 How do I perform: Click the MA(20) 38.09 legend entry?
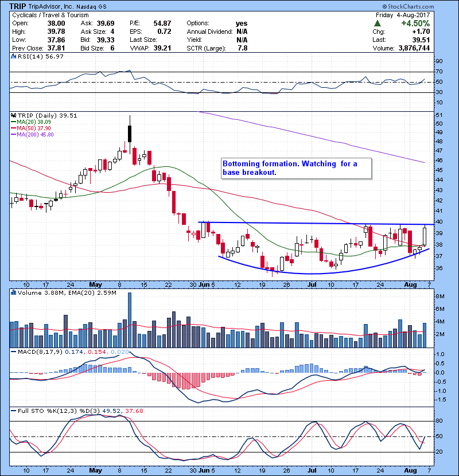click(x=31, y=122)
